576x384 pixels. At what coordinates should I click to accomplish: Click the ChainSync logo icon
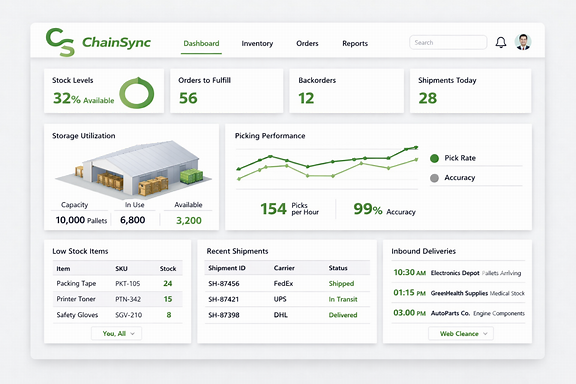point(60,42)
